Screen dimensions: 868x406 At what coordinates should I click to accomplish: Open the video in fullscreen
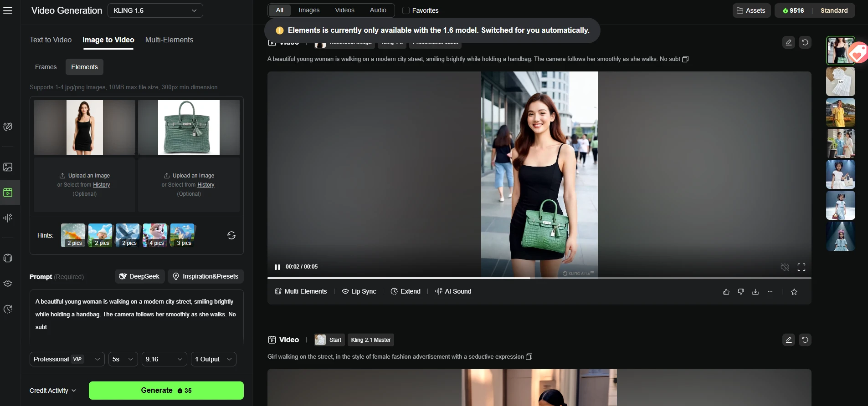coord(801,267)
